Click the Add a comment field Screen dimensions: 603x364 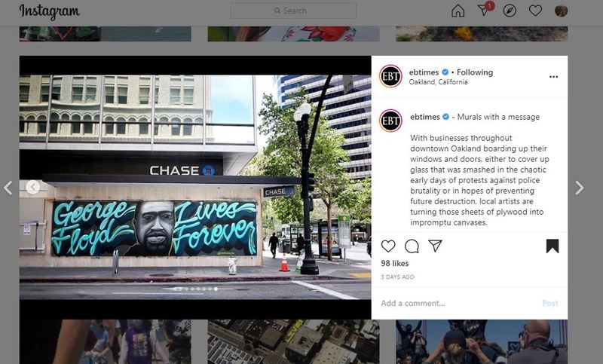pyautogui.click(x=458, y=303)
